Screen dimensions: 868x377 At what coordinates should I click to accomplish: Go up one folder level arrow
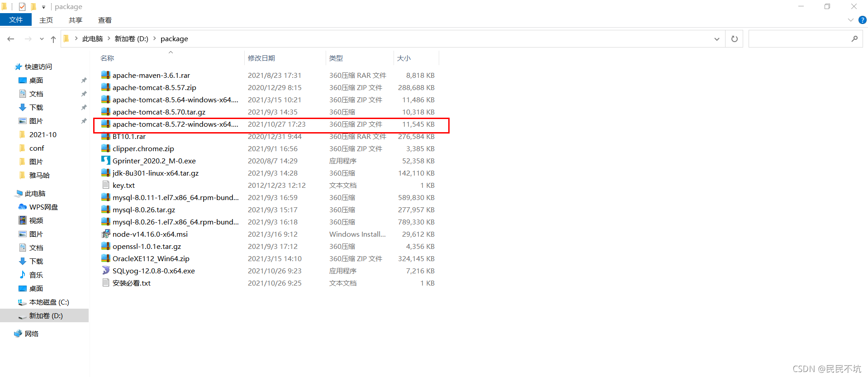tap(53, 39)
